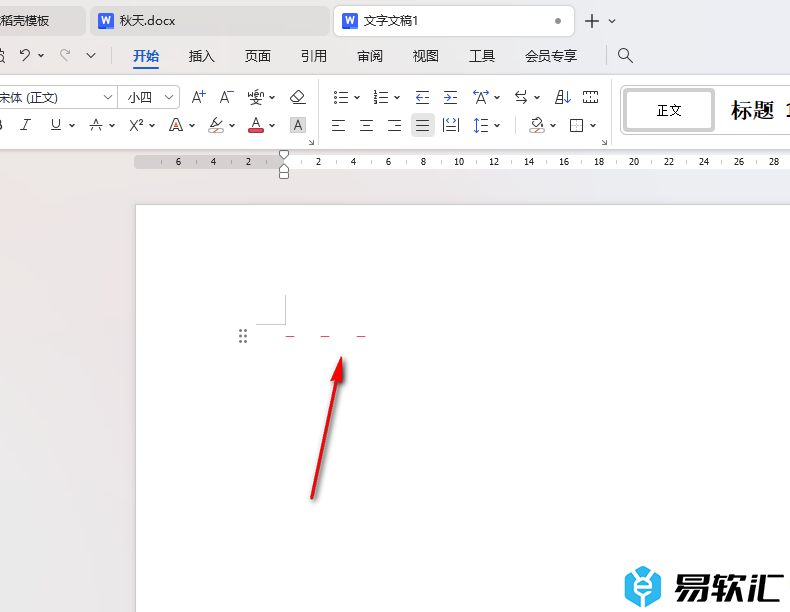Open the 审阅 ribbon tab
The width and height of the screenshot is (790, 612).
pyautogui.click(x=370, y=56)
